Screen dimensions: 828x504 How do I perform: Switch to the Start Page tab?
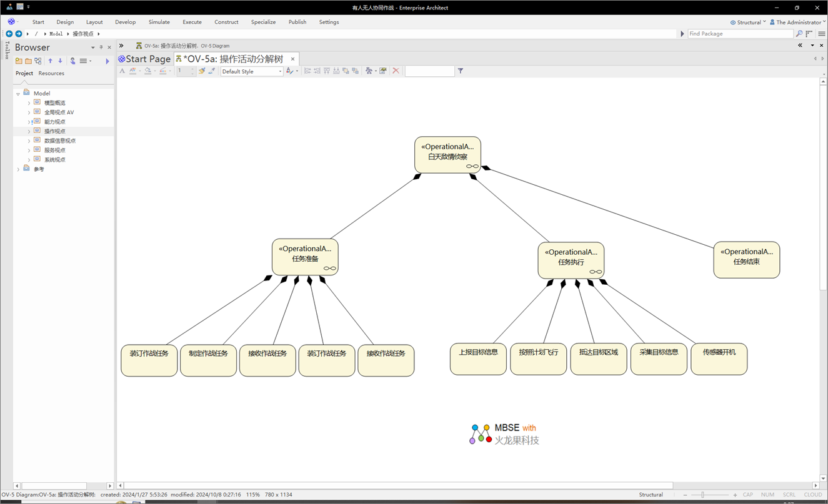144,59
